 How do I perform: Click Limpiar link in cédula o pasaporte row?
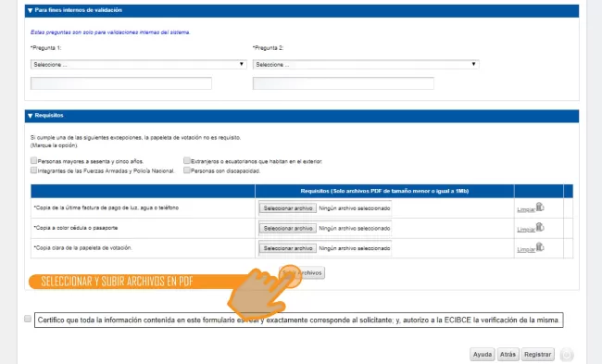pyautogui.click(x=526, y=230)
